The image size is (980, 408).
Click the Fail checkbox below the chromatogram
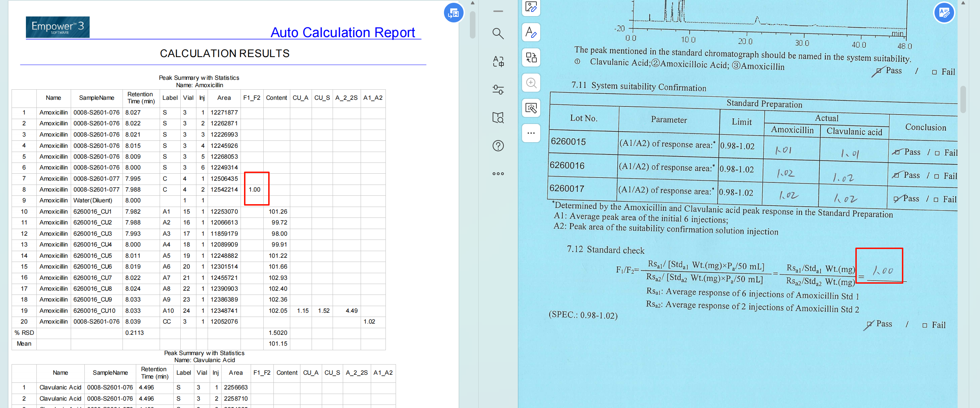934,72
